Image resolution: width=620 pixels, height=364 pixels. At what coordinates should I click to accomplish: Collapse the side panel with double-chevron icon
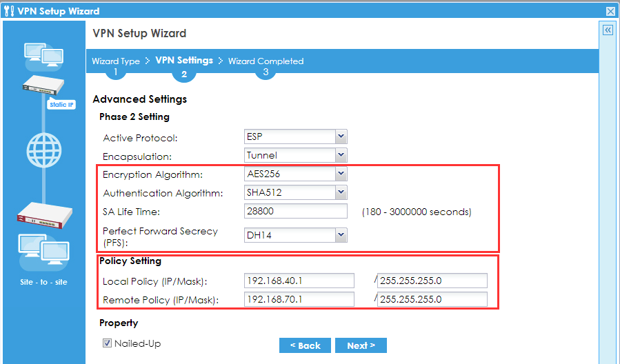pyautogui.click(x=608, y=30)
